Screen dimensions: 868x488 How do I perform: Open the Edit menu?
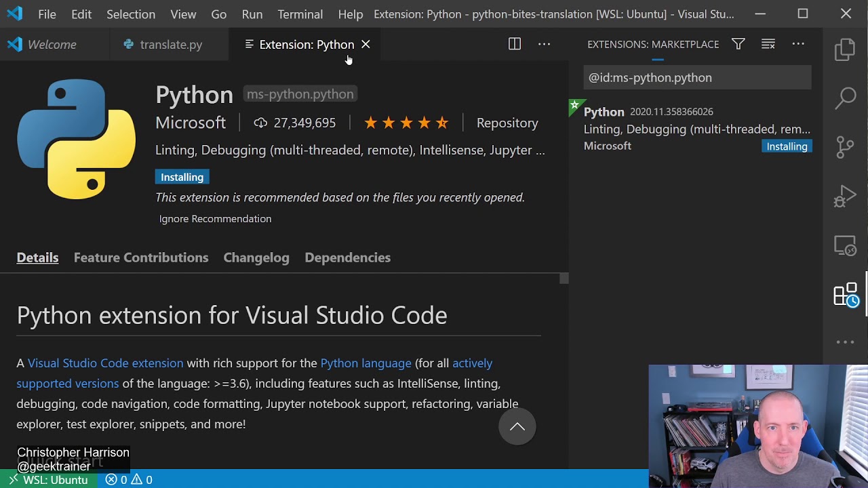pyautogui.click(x=81, y=14)
